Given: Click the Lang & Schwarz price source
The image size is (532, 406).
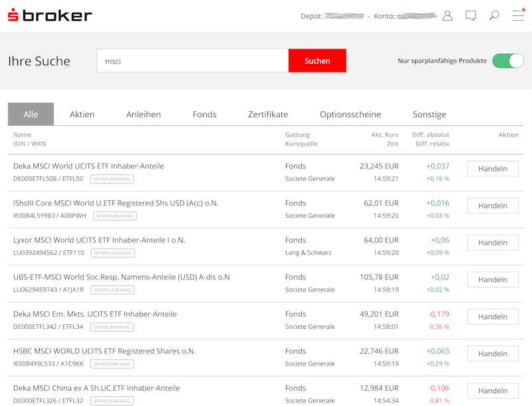Looking at the screenshot, I should click(x=309, y=252).
